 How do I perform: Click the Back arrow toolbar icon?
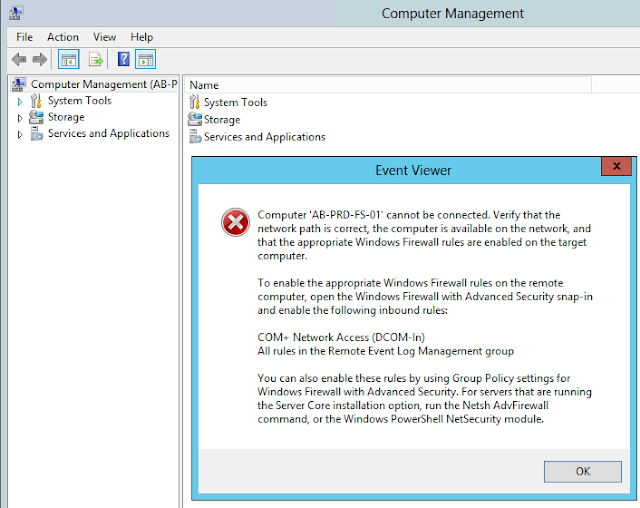19,60
